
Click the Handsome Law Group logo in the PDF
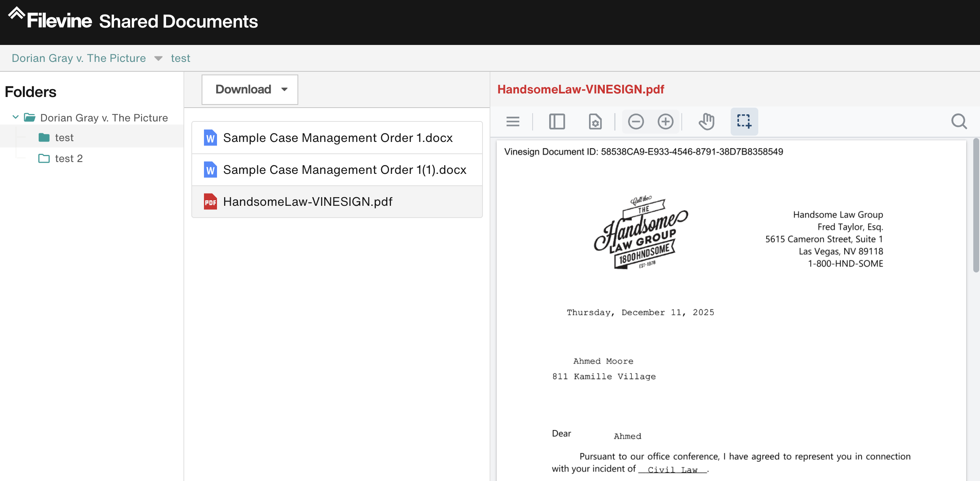(x=641, y=233)
